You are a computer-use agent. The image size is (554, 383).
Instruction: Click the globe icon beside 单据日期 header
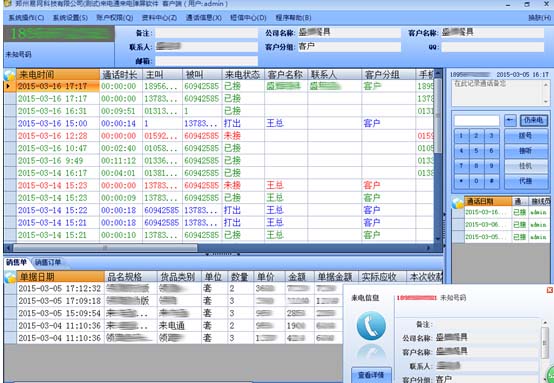pos(11,277)
